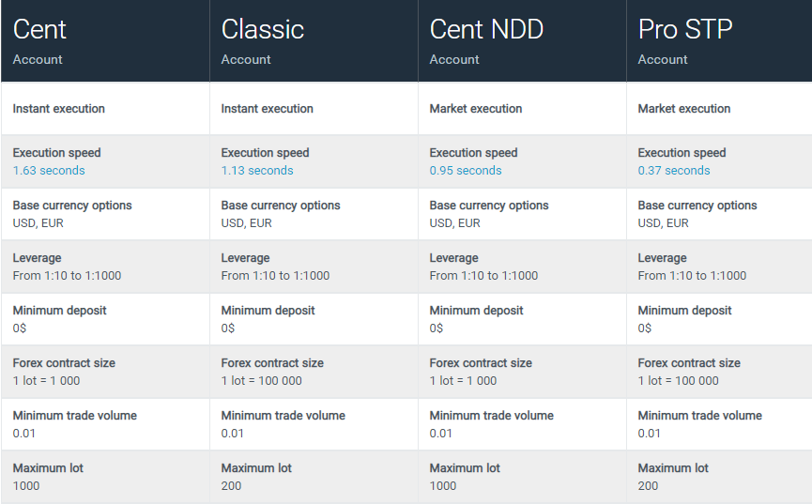Screen dimensions: 812x504
Task: Click Instant execution text under Classic column
Action: (267, 109)
